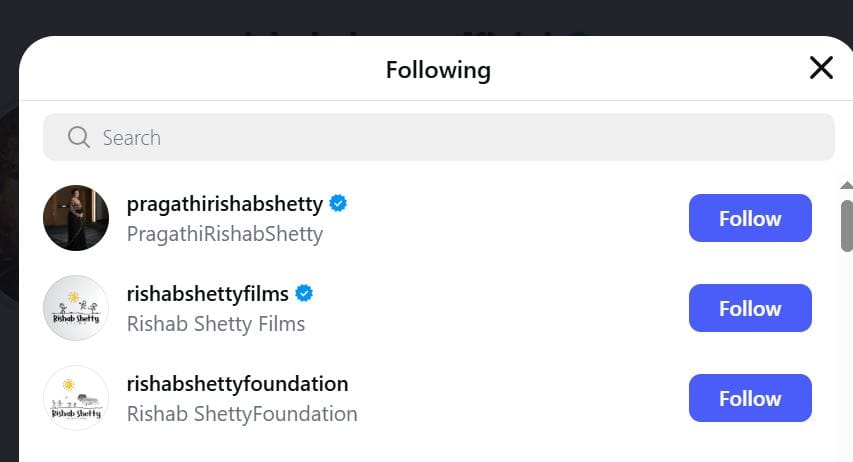
Task: Open pragathirishabshetty's profile picture
Action: click(76, 218)
